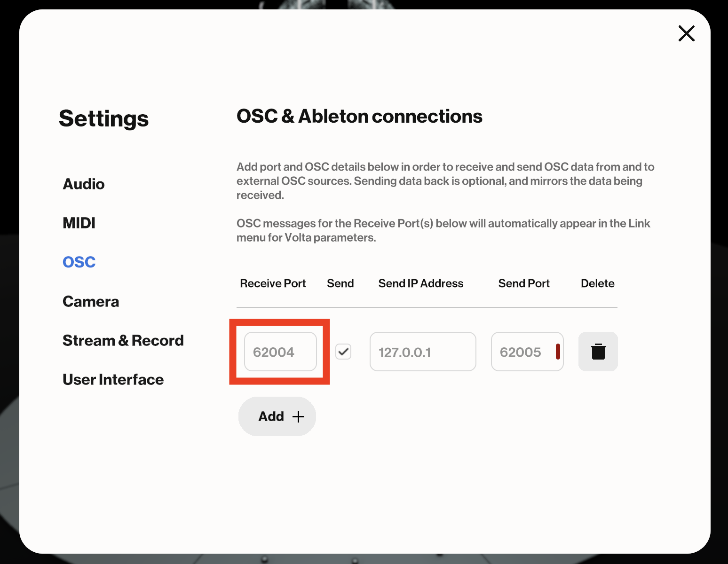Click the OSC & Ableton connections heading
The height and width of the screenshot is (564, 728).
coord(359,116)
